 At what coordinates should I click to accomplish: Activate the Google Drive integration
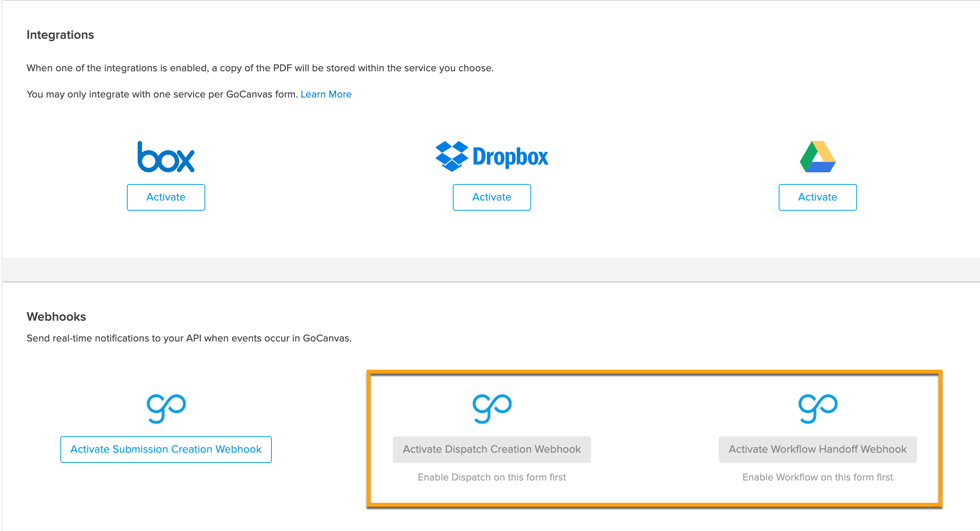[x=817, y=197]
